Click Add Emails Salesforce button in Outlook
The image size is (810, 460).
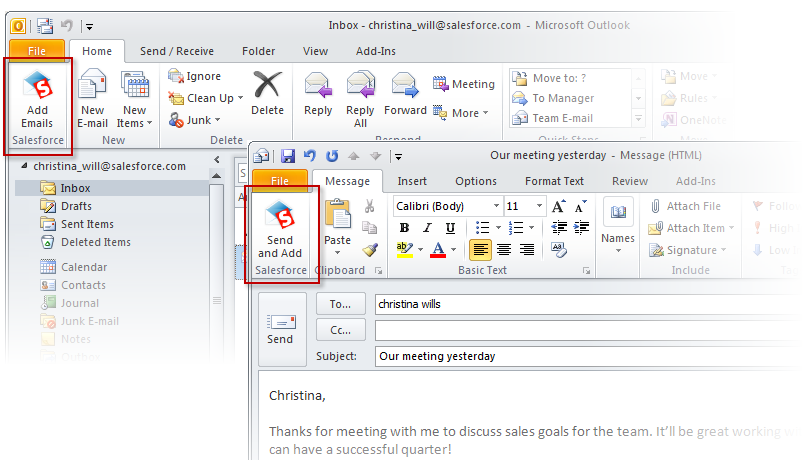coord(37,101)
